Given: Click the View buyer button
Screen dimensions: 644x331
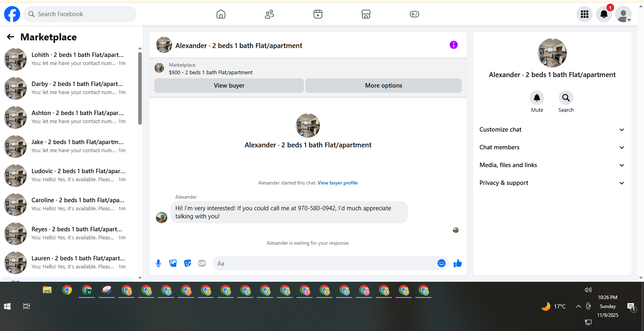Looking at the screenshot, I should tap(229, 86).
